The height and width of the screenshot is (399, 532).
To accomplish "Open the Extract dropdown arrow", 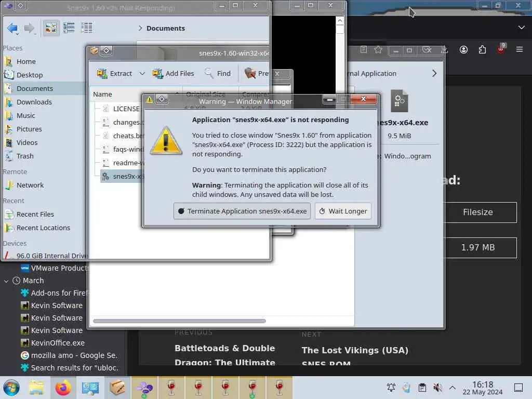I will click(142, 73).
